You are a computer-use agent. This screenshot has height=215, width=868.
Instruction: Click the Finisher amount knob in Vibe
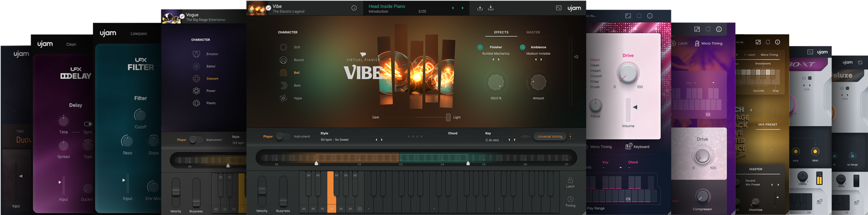point(495,82)
